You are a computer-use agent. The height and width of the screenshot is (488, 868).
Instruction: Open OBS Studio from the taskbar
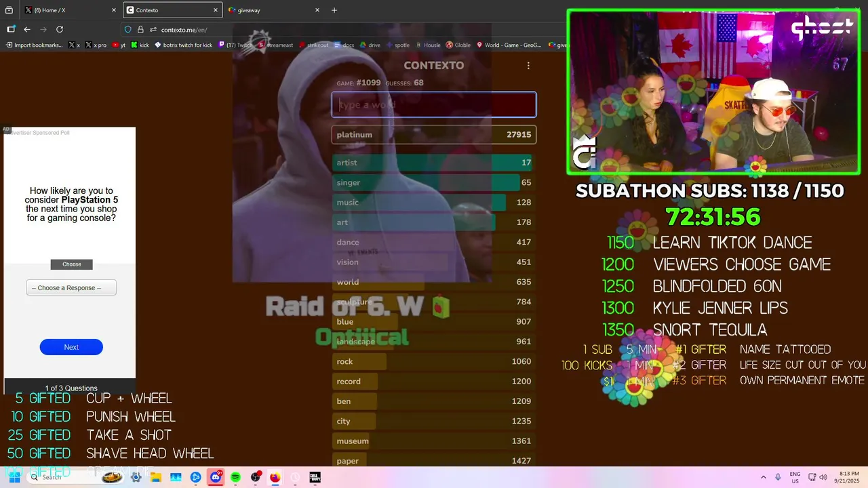[x=256, y=477]
